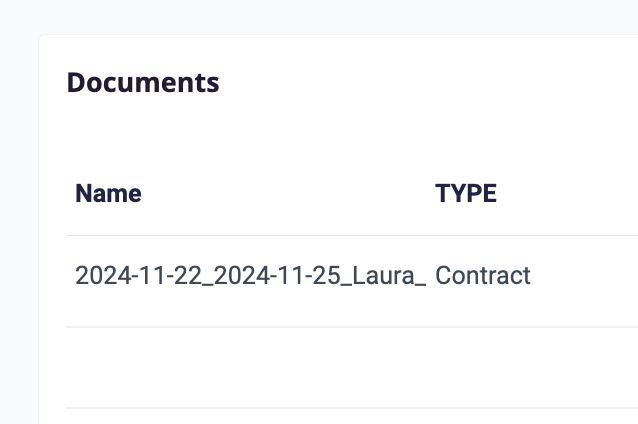Click the Documents section heading
Screen dimensions: 638x424
(143, 83)
